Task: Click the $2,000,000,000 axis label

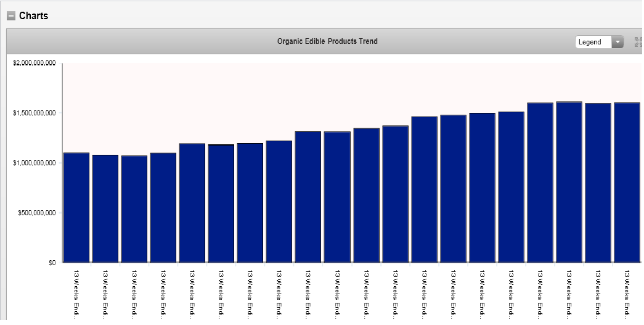Action: [34, 64]
